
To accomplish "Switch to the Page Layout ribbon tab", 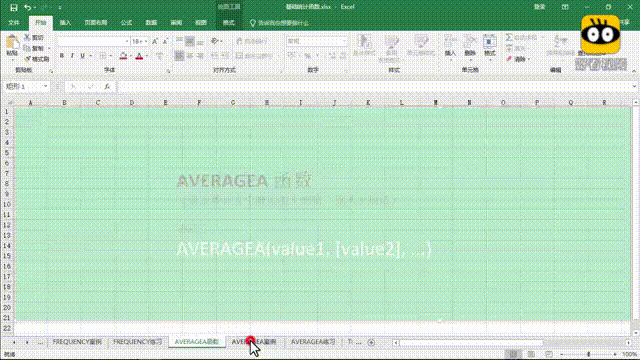I will coord(96,23).
